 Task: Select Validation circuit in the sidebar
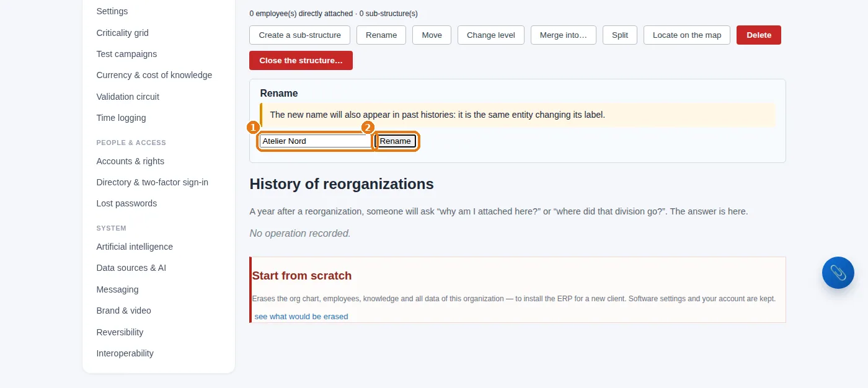pyautogui.click(x=128, y=97)
